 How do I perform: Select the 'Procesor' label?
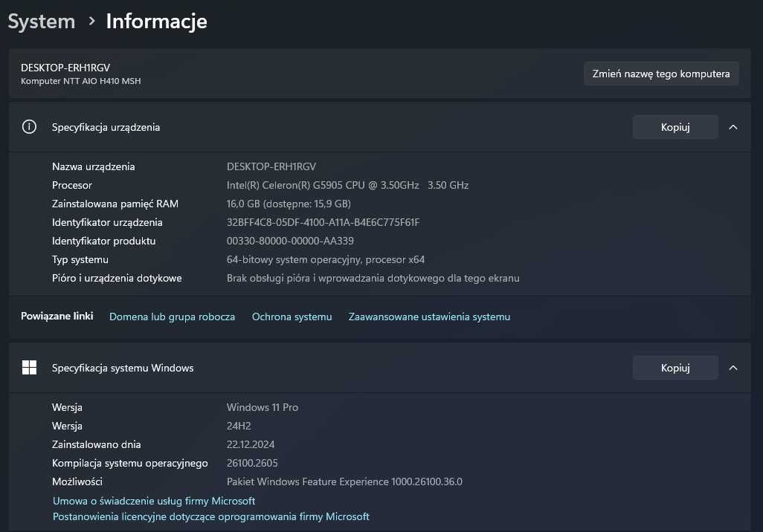[72, 185]
